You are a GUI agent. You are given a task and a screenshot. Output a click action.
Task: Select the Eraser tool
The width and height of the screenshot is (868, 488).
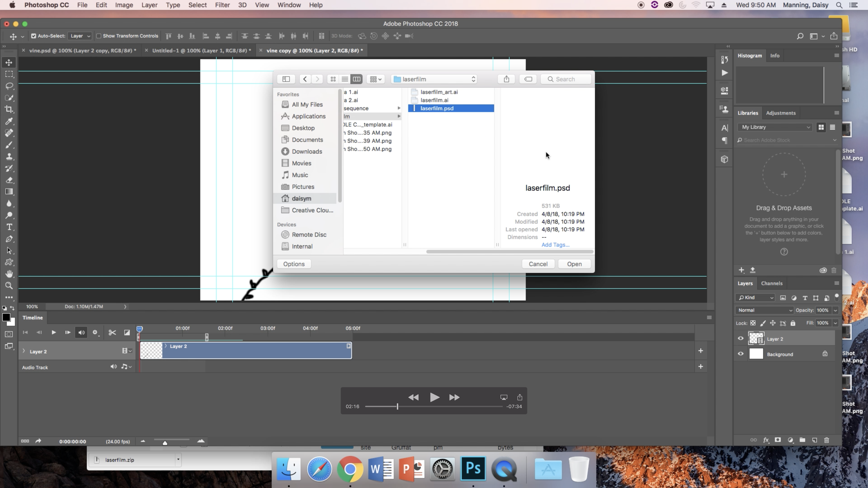pos(9,180)
